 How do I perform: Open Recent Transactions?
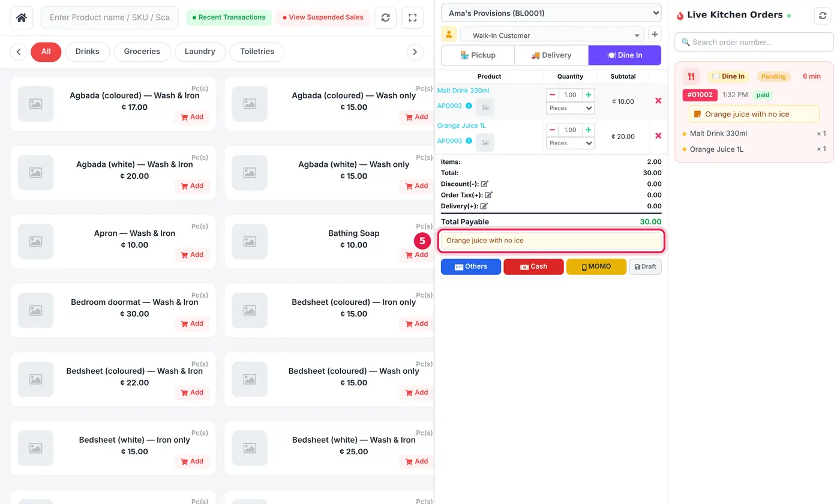(x=229, y=17)
